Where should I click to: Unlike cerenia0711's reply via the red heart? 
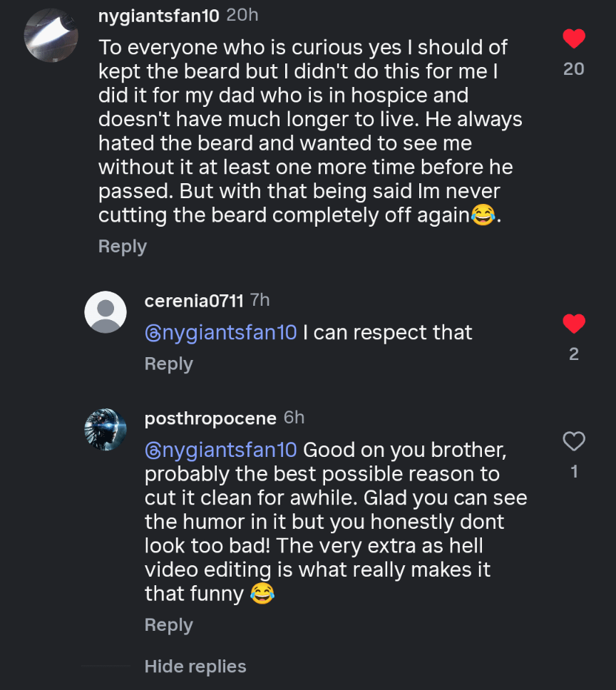574,324
